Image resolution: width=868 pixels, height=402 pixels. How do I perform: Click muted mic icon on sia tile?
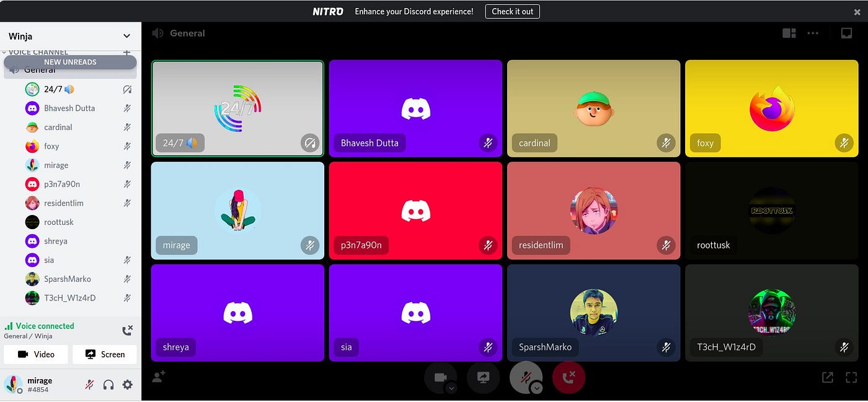[x=488, y=347]
